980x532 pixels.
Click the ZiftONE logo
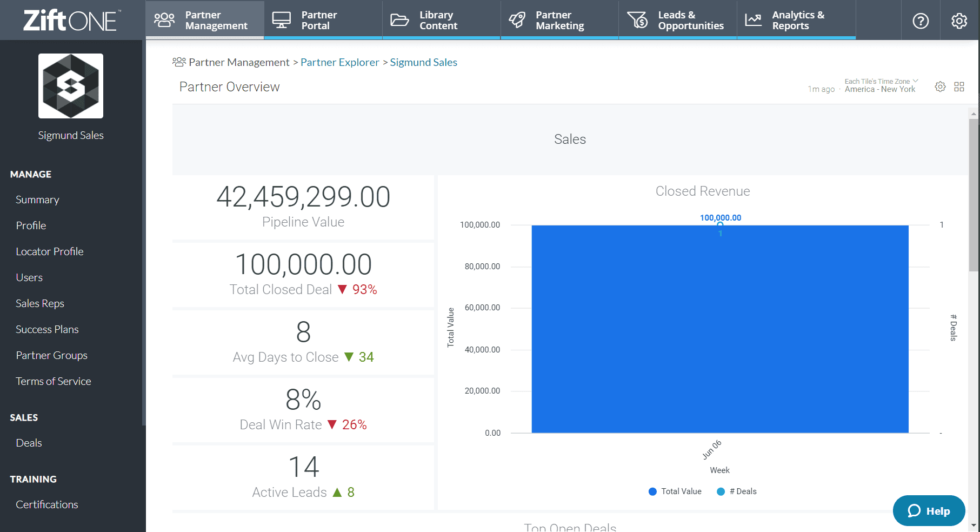72,21
